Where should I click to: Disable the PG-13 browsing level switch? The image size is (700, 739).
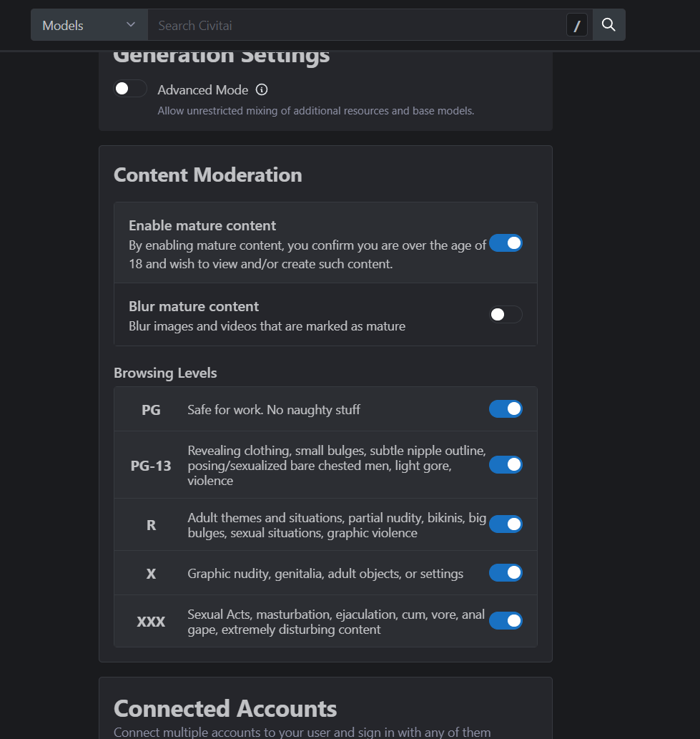[506, 465]
